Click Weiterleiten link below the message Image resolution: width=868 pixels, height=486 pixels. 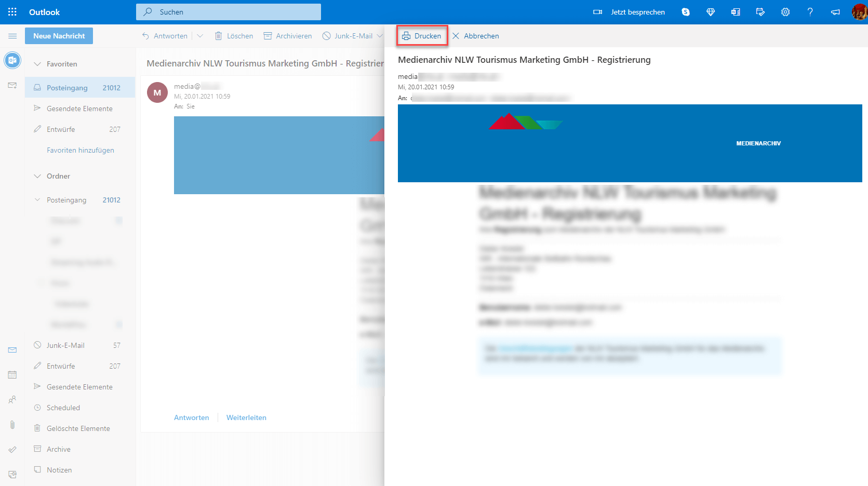point(246,417)
